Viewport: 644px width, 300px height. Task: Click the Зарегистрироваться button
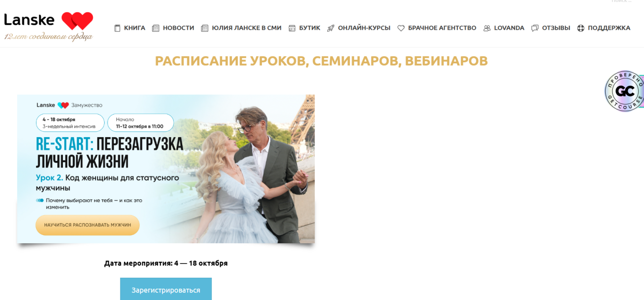pos(166,290)
